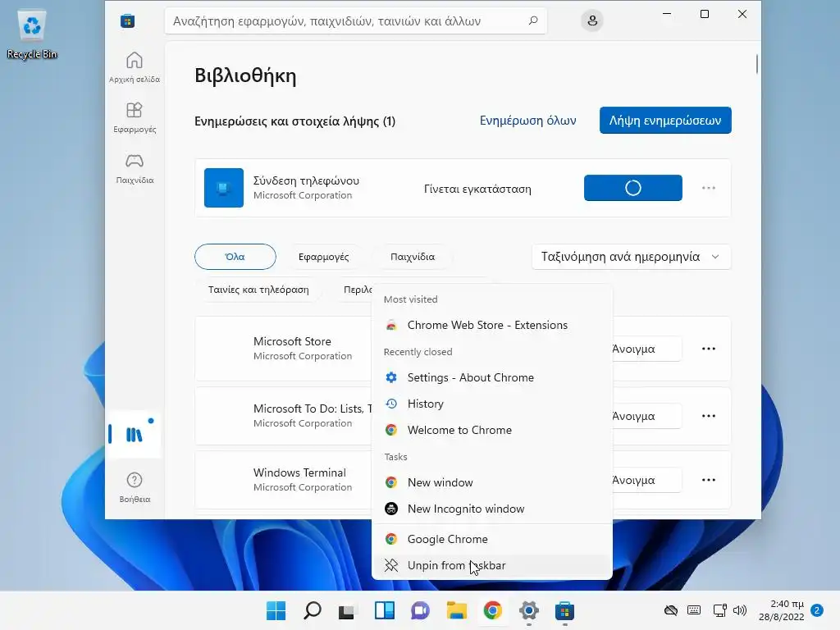The height and width of the screenshot is (630, 840).
Task: Select the Όλα filter chip
Action: click(x=235, y=257)
